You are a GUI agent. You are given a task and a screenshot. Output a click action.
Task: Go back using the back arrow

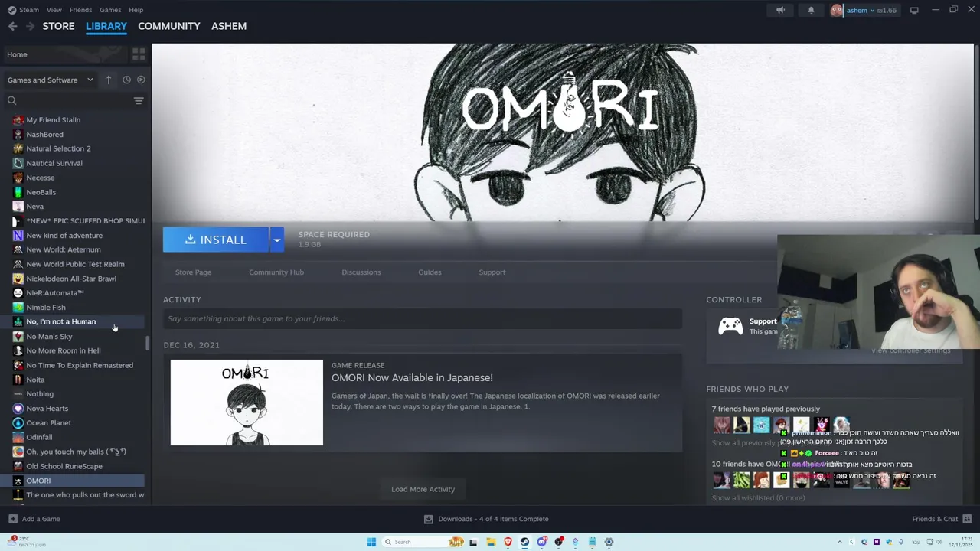click(13, 26)
